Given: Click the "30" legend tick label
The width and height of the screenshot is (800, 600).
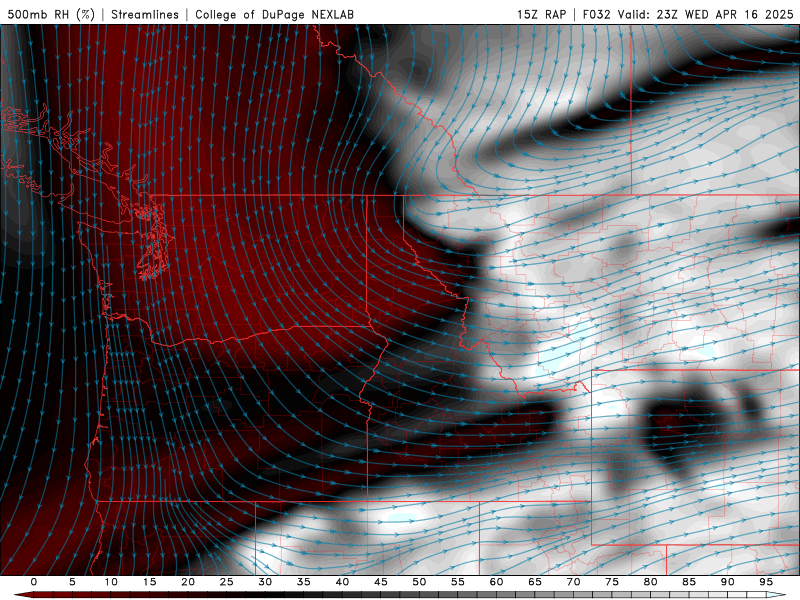Looking at the screenshot, I should pos(265,582).
